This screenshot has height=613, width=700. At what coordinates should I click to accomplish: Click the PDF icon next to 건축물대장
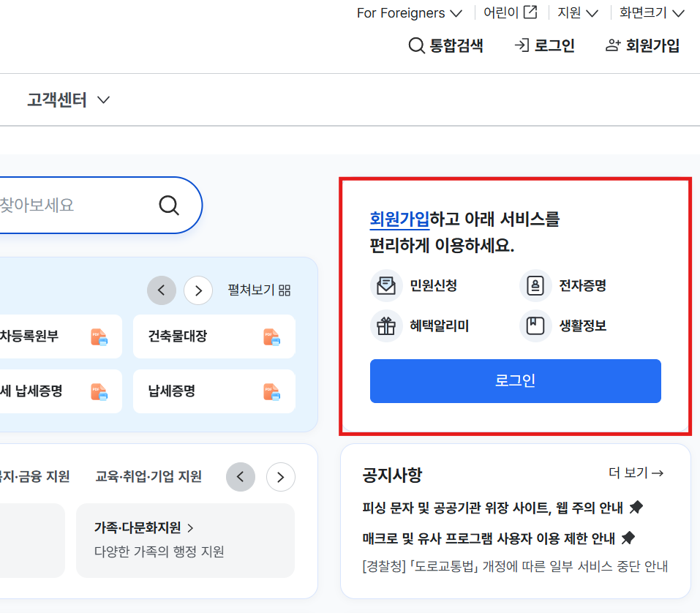[271, 336]
